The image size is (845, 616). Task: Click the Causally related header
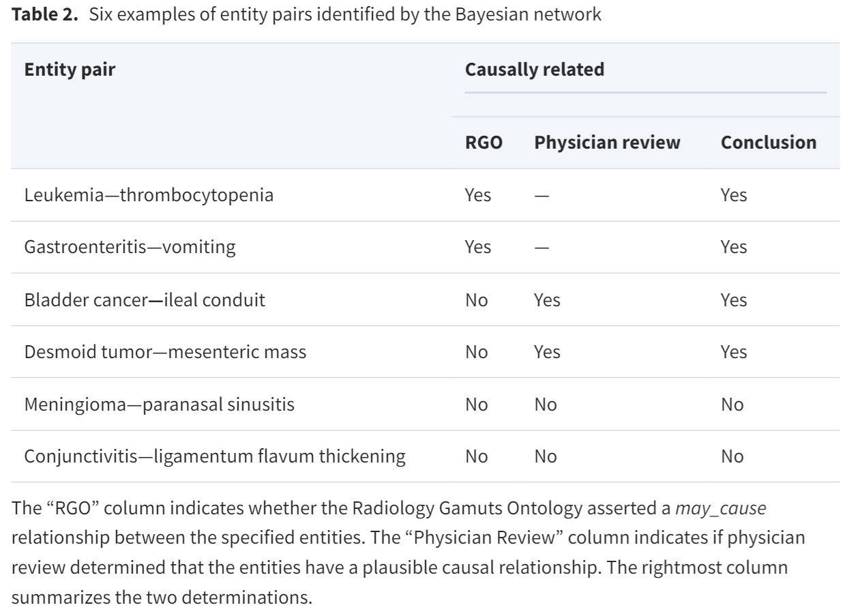click(x=535, y=70)
